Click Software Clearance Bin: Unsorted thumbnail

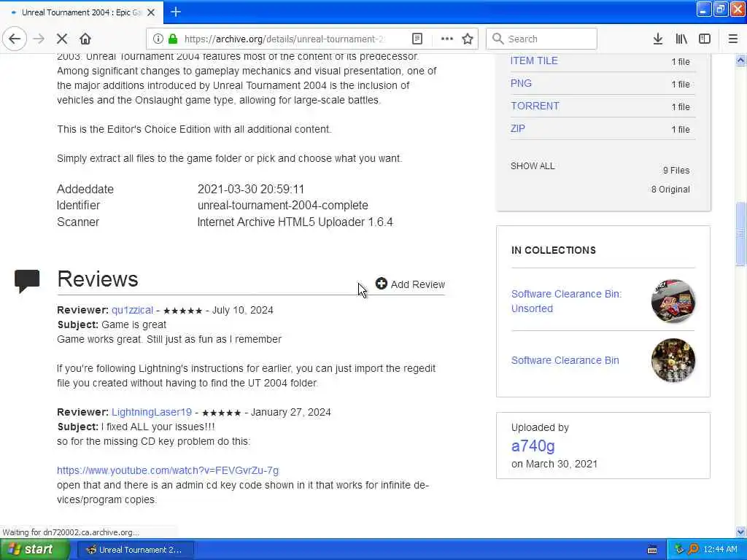pyautogui.click(x=673, y=301)
